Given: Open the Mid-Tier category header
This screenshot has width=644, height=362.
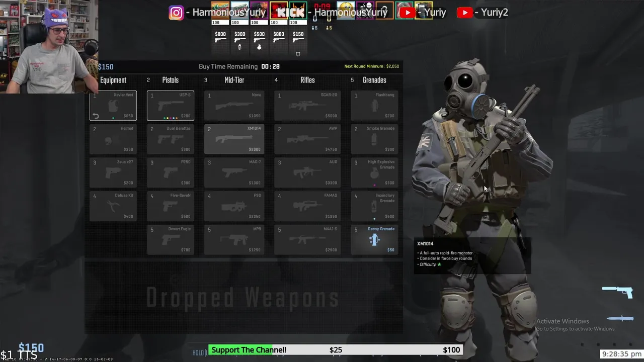Looking at the screenshot, I should (x=234, y=80).
